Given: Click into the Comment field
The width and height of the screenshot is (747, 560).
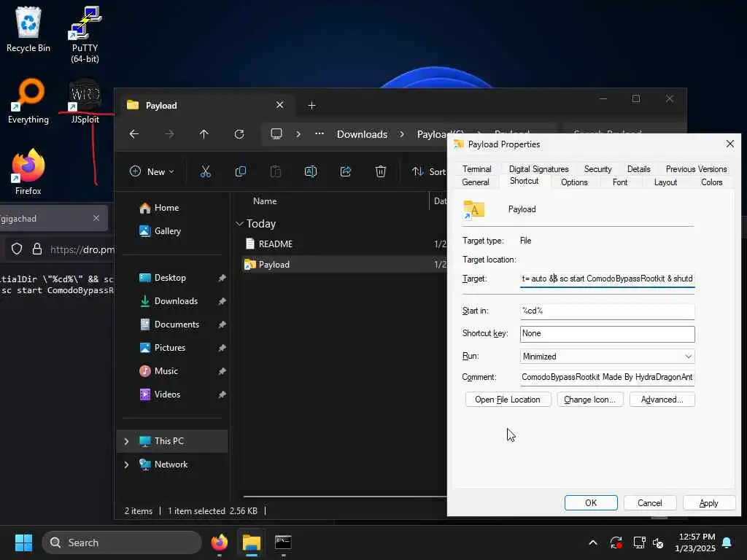Looking at the screenshot, I should tap(607, 377).
